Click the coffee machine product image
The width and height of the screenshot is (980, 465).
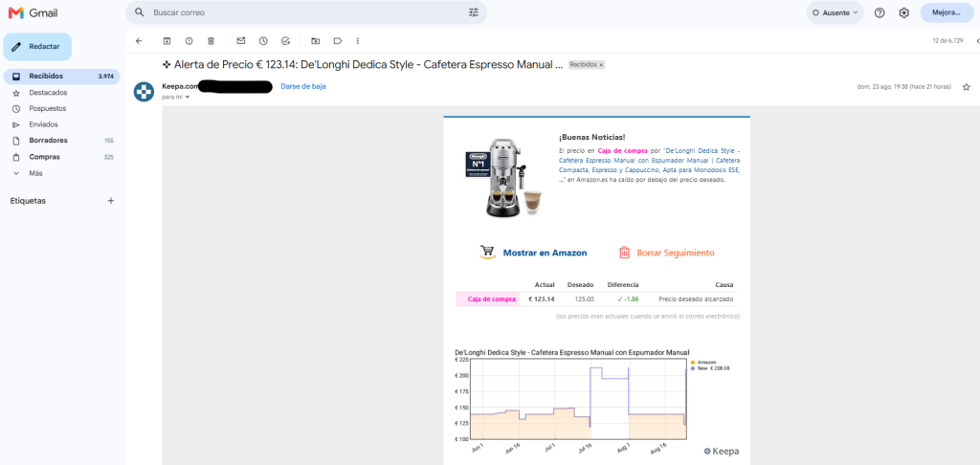[505, 176]
